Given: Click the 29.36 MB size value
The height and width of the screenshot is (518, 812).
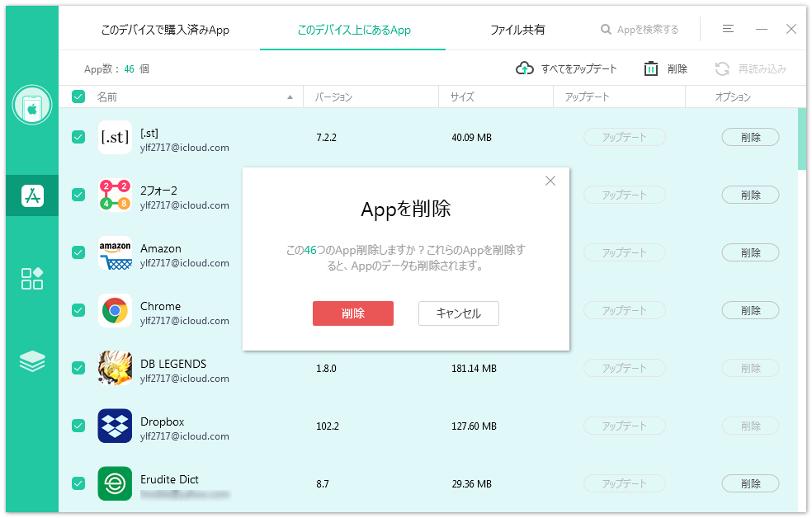Looking at the screenshot, I should pyautogui.click(x=471, y=484).
